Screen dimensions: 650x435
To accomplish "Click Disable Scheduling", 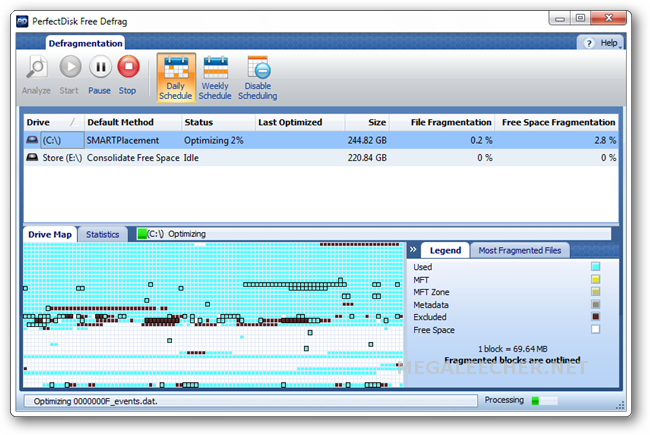I will [x=257, y=78].
